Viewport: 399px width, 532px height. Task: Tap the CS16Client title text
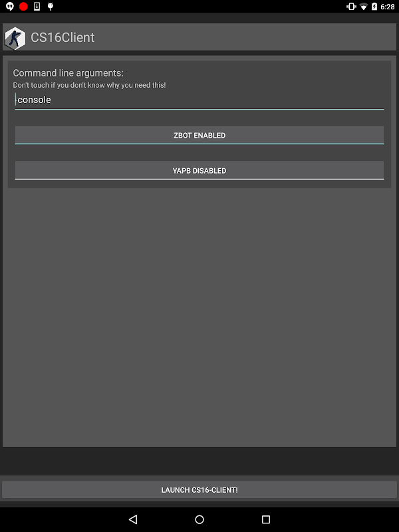tap(63, 37)
